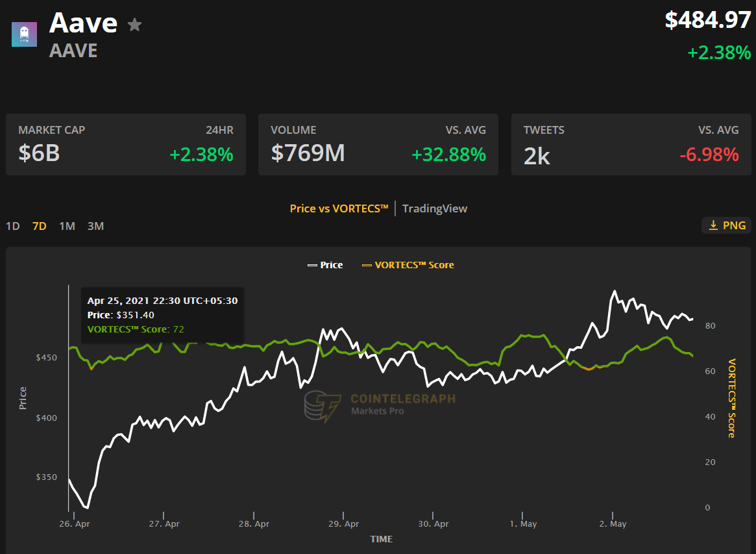Click the 29. Apr tick on the time axis
Image resolution: width=756 pixels, height=554 pixels.
tap(344, 523)
